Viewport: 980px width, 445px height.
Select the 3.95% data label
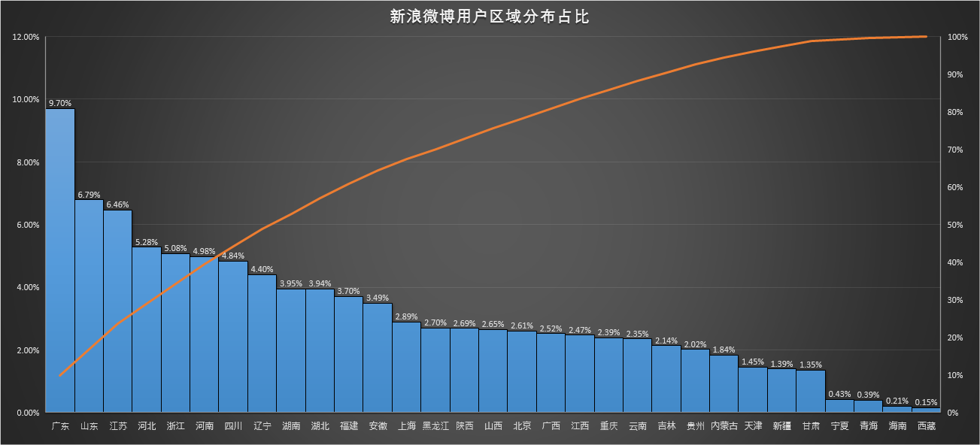291,283
